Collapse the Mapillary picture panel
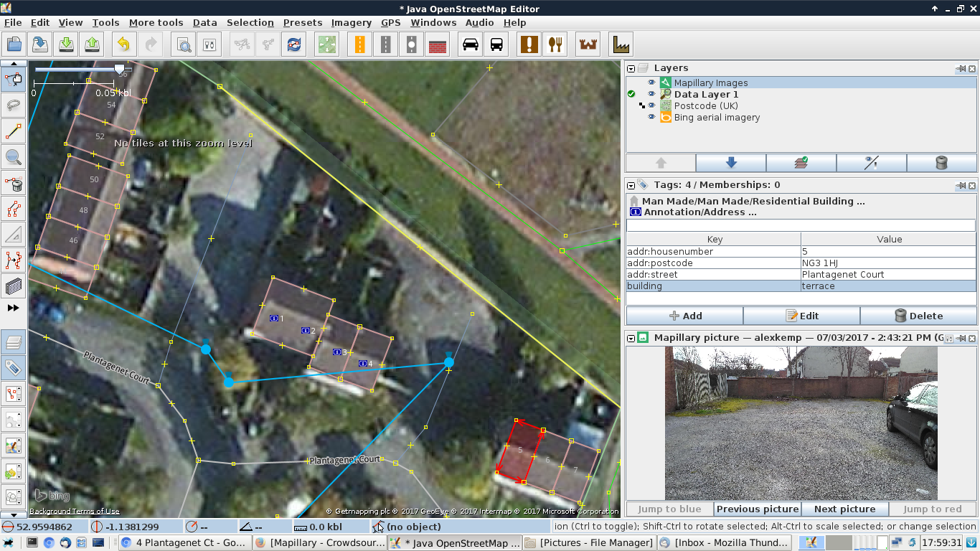Screen dimensions: 980x551 631,337
